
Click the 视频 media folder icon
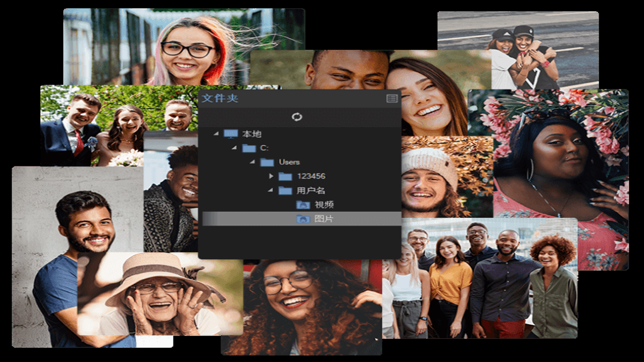point(303,205)
